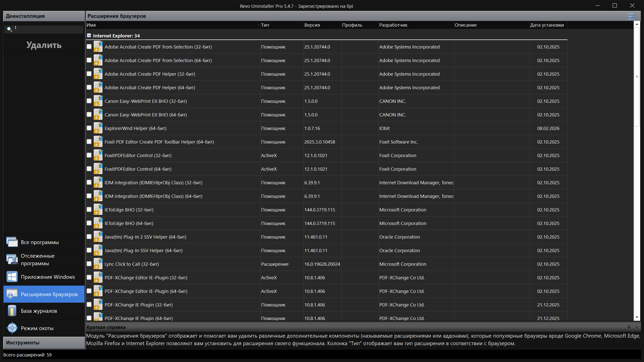644x362 pixels.
Task: Tick checkbox for Adobe Acrobat Create PDF Helper (64-бит)
Action: 89,87
